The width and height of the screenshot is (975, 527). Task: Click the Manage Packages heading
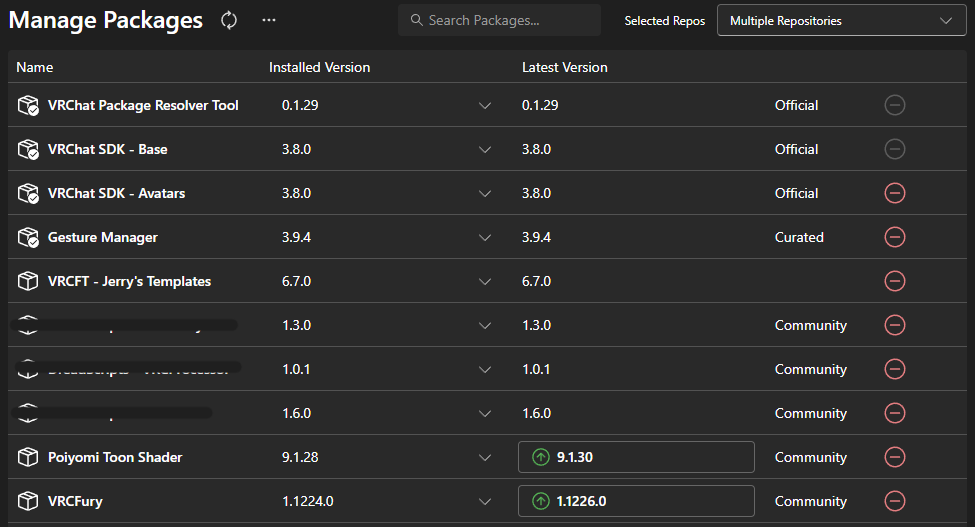[x=106, y=21]
